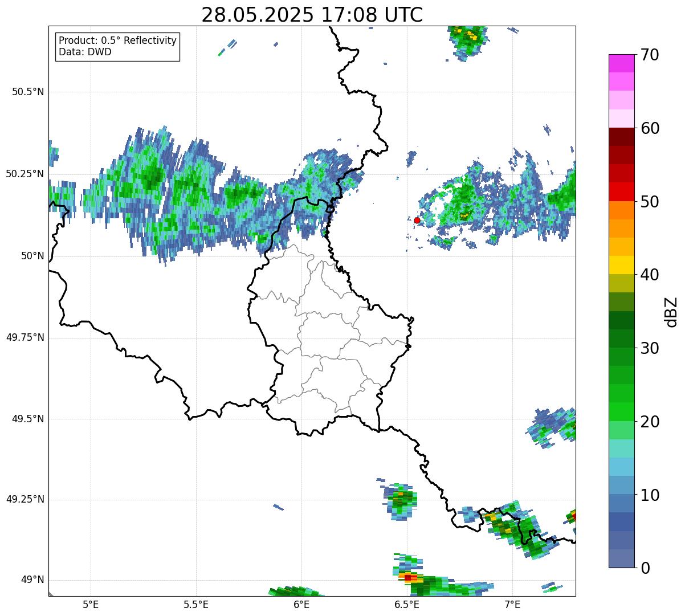Click the 5.5°E longitude label
This screenshot has height=616, width=685.
[196, 604]
